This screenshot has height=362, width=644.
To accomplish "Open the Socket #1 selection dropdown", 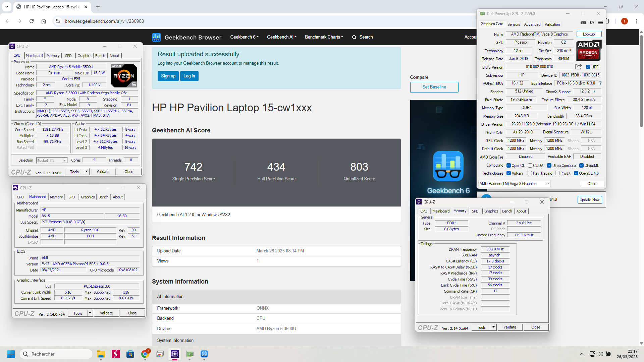I will click(x=52, y=161).
